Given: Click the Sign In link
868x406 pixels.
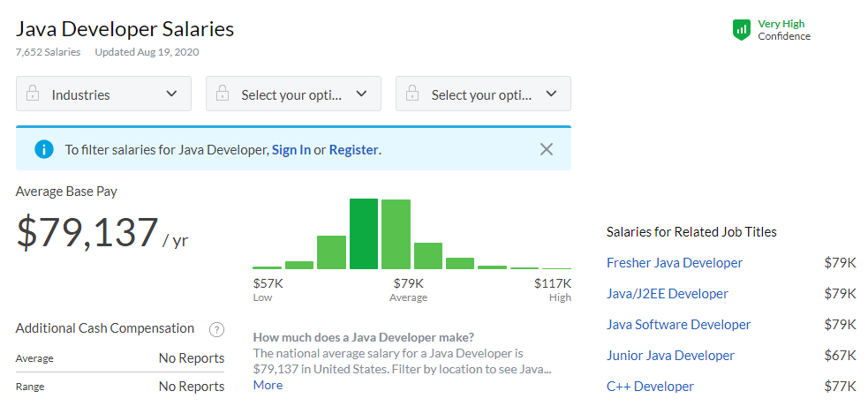Looking at the screenshot, I should 291,150.
